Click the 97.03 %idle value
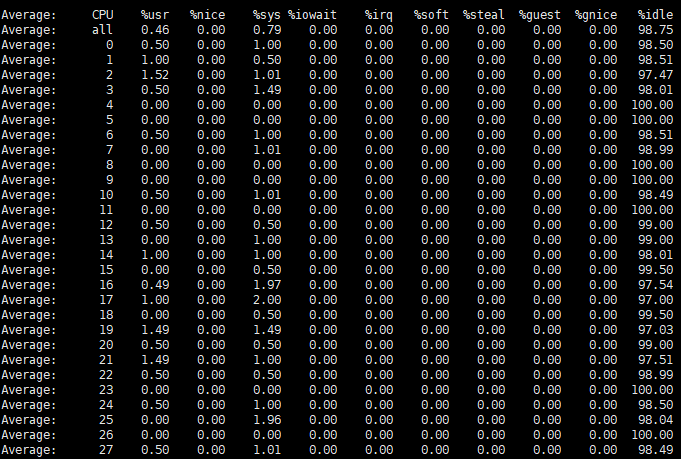 655,330
